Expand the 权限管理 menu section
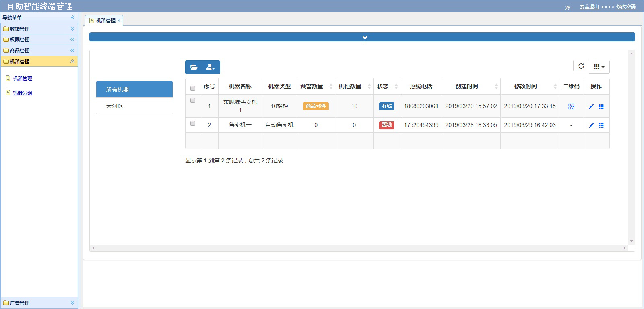The image size is (644, 309). click(72, 39)
